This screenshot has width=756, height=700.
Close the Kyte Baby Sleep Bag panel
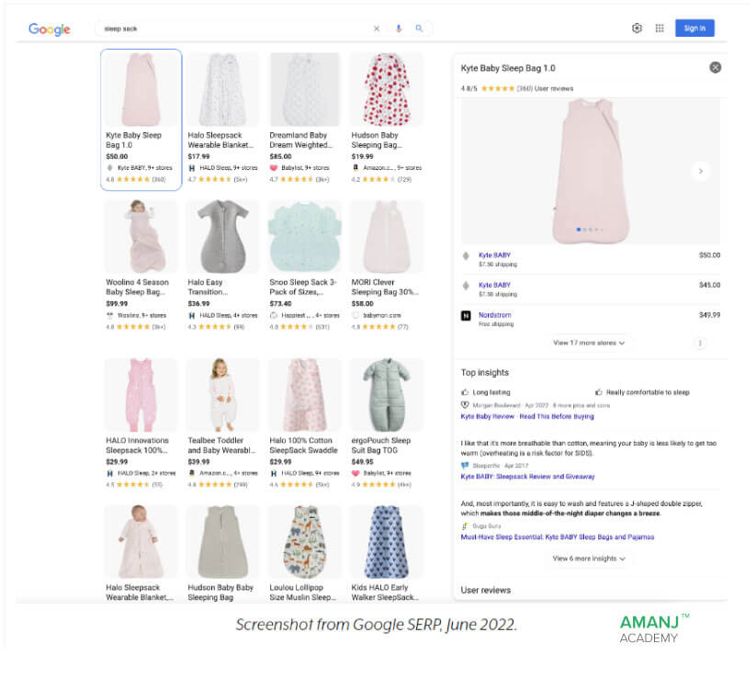point(716,67)
